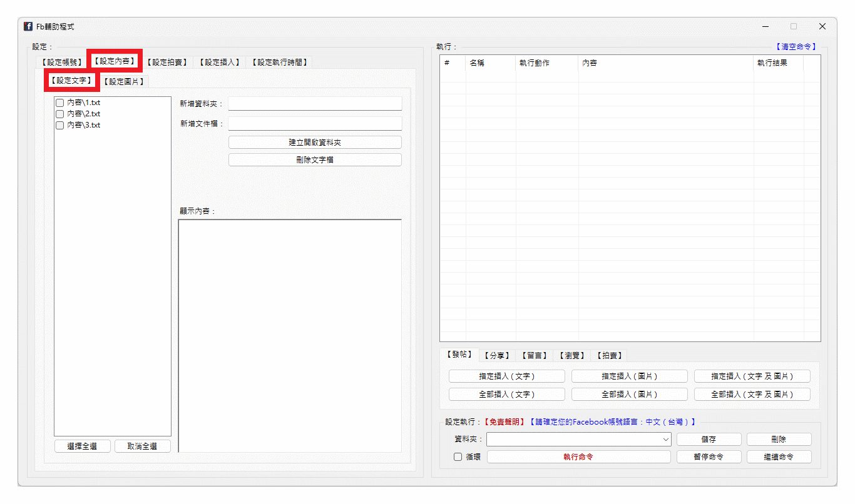Screen dimensions: 855x504
Task: Minimize the Fb輔助程式 window
Action: (x=765, y=26)
